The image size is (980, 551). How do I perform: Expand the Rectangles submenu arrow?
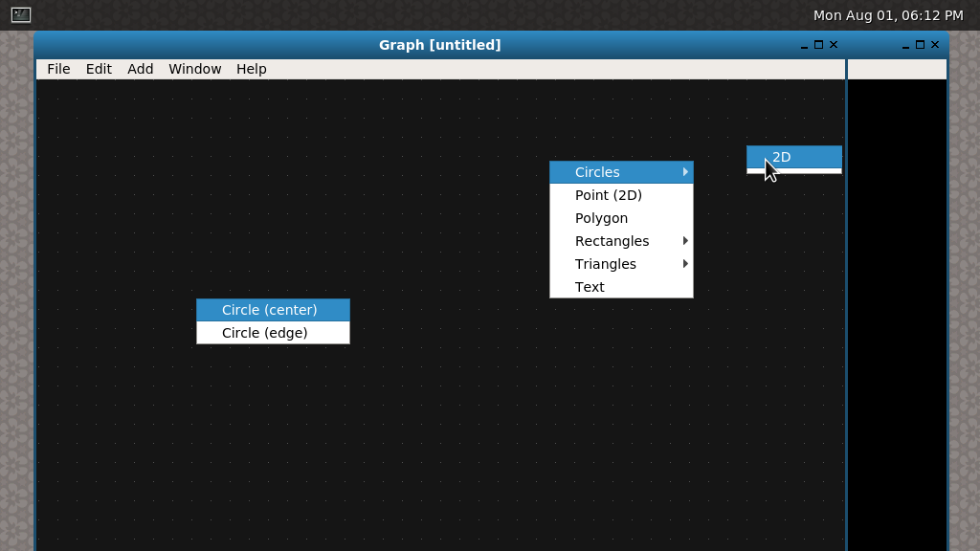tap(685, 241)
